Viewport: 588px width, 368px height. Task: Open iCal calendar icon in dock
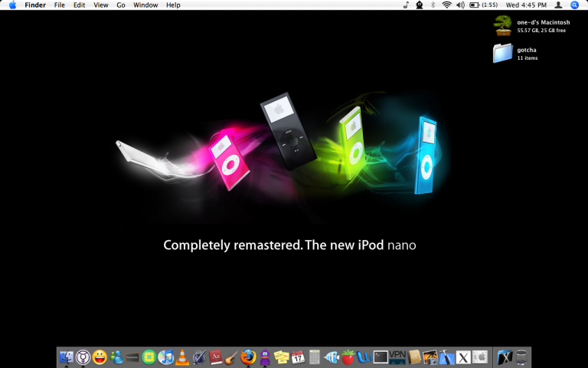coord(298,357)
